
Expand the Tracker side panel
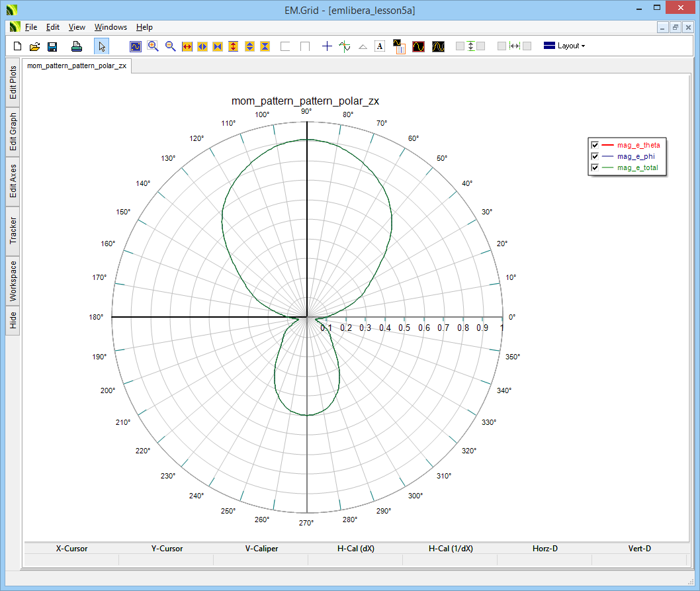coord(13,230)
